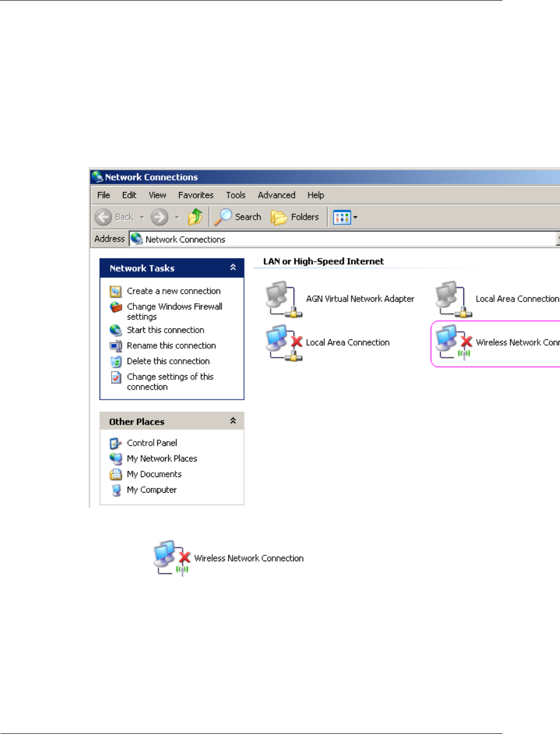This screenshot has width=560, height=734.
Task: Click Start this connection link
Action: click(x=166, y=330)
